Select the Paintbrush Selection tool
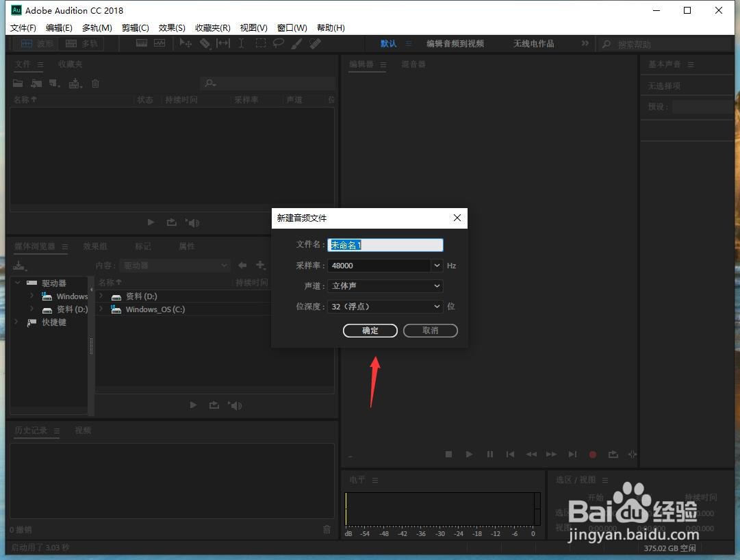The width and height of the screenshot is (740, 560). [296, 43]
